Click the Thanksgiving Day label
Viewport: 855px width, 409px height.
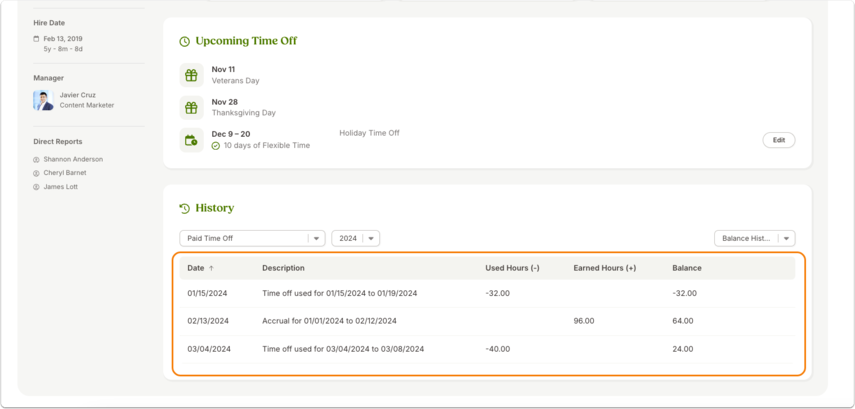coord(244,113)
